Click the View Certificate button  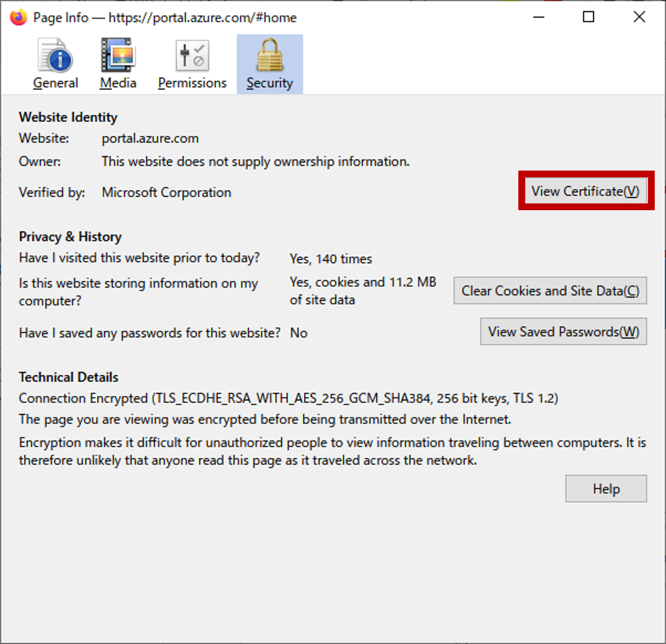[586, 191]
